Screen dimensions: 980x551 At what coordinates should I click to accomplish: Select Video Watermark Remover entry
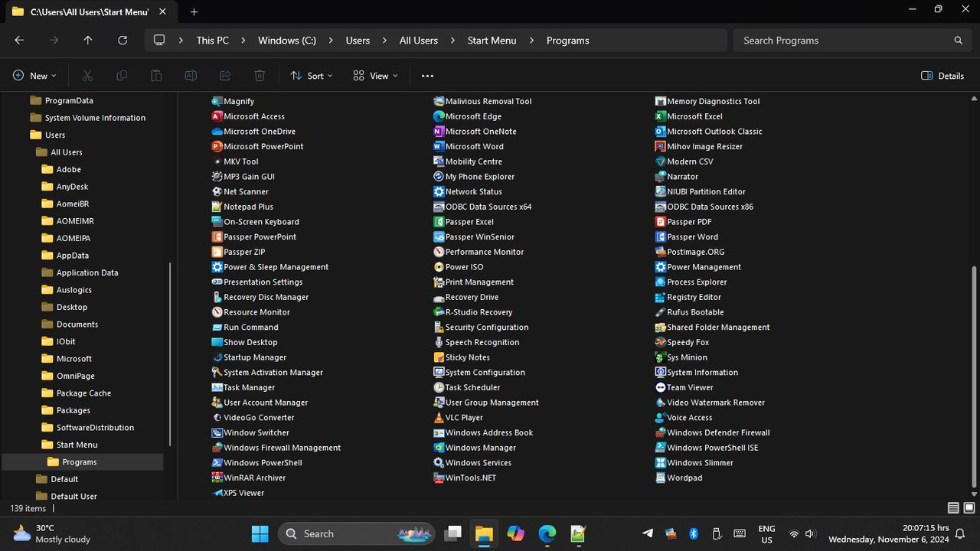pyautogui.click(x=710, y=403)
